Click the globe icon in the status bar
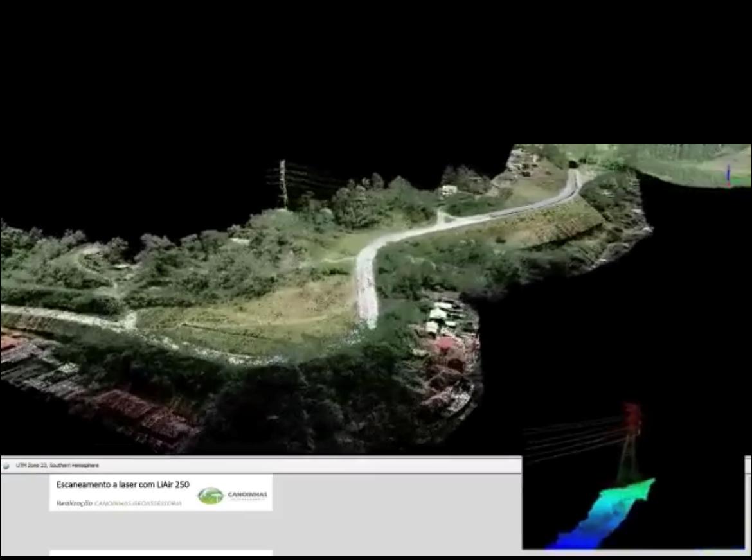This screenshot has width=752, height=560. pyautogui.click(x=6, y=465)
